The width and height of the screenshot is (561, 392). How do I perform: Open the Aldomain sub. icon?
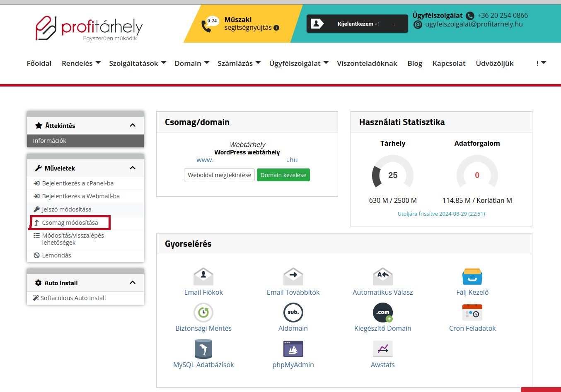(x=293, y=313)
